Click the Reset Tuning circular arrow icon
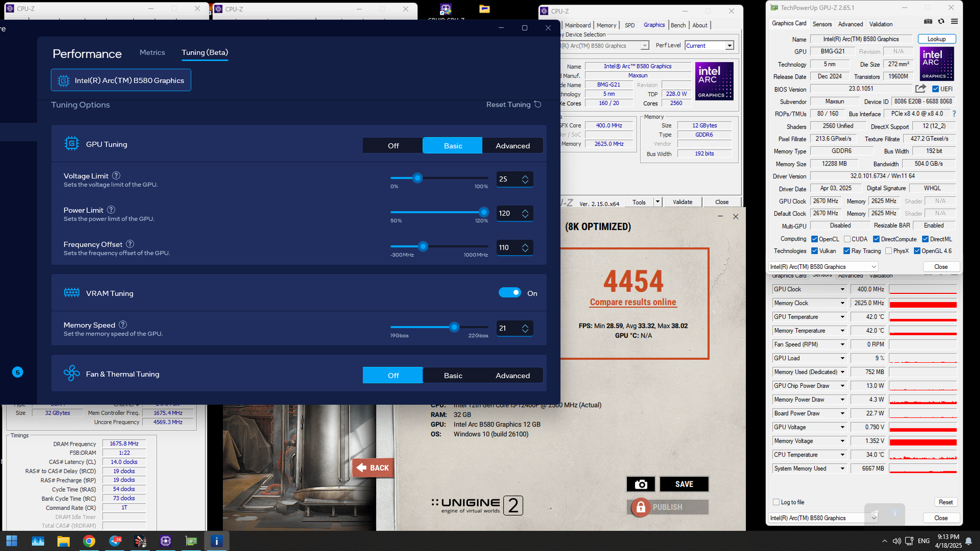 [537, 104]
